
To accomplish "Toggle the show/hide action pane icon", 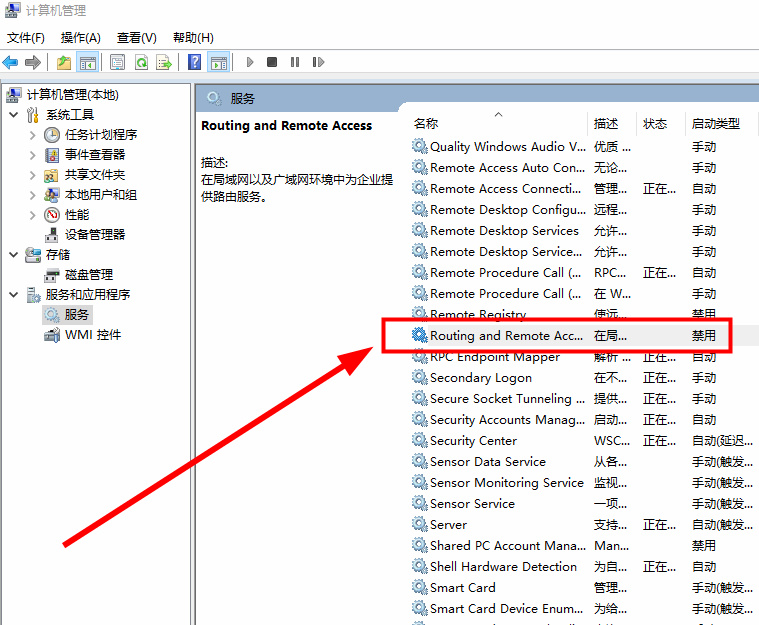I will tap(218, 62).
